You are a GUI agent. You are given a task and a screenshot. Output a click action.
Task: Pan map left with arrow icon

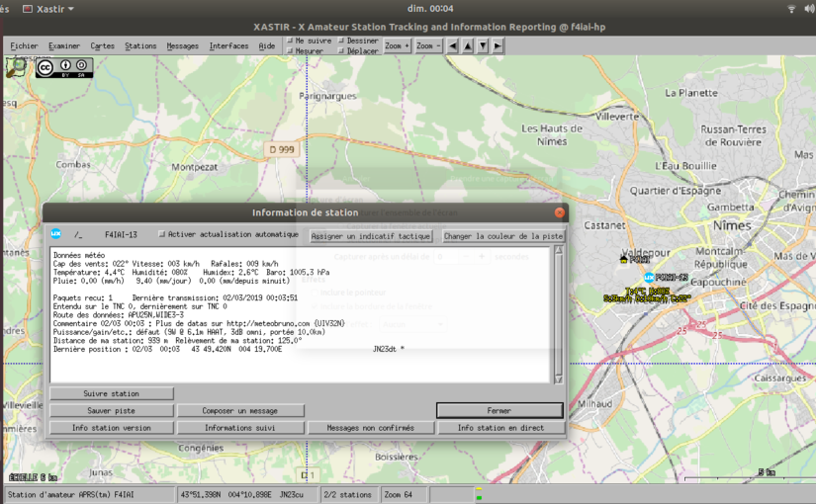[453, 45]
